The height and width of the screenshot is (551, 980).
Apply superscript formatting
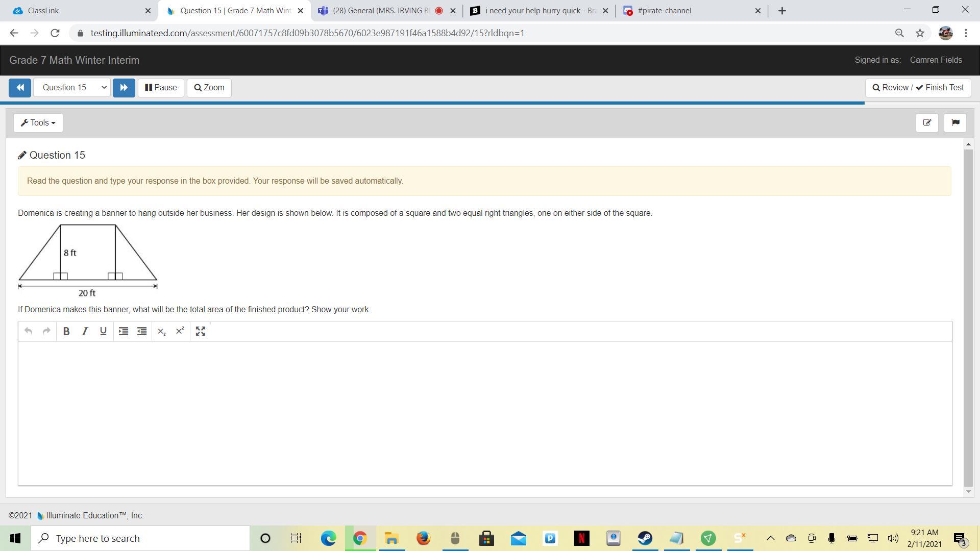pos(180,331)
